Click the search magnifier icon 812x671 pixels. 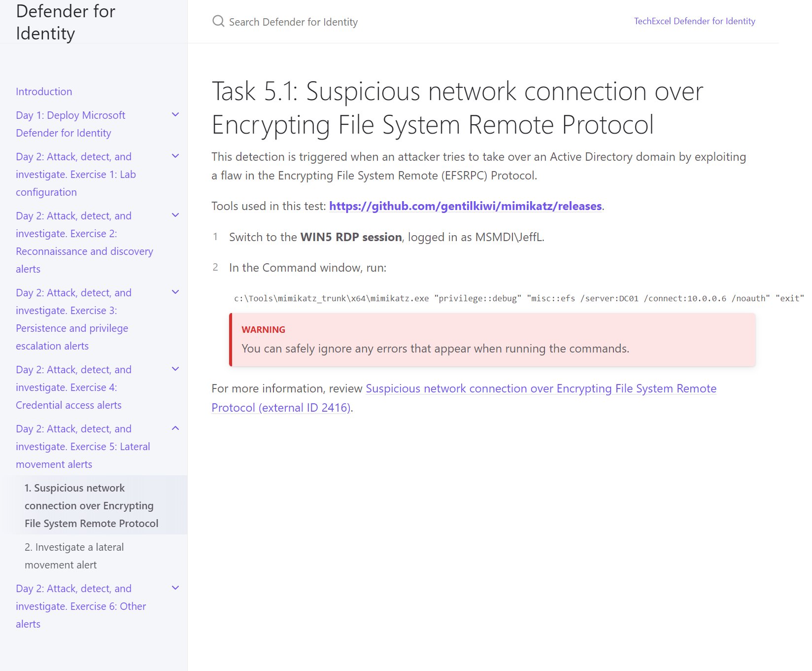tap(218, 21)
